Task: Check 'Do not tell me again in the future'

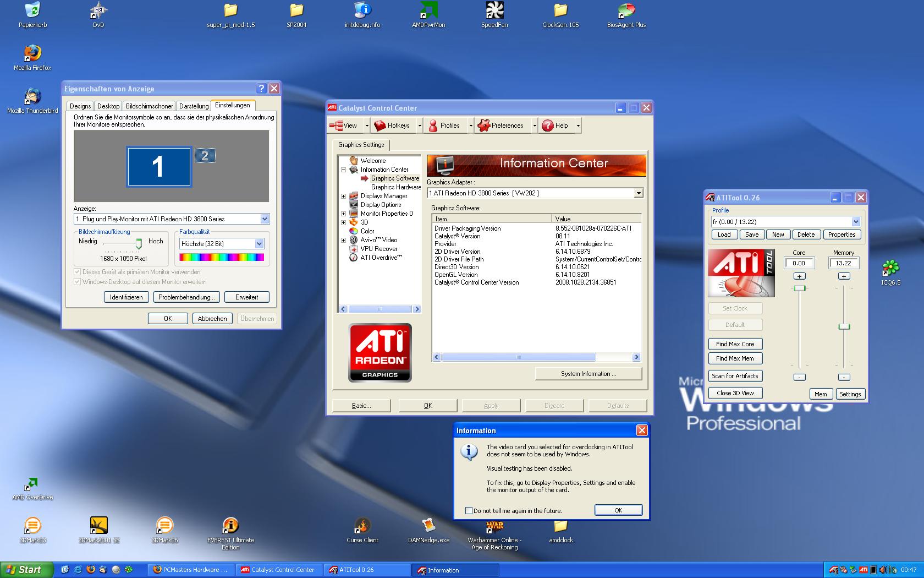Action: 469,511
